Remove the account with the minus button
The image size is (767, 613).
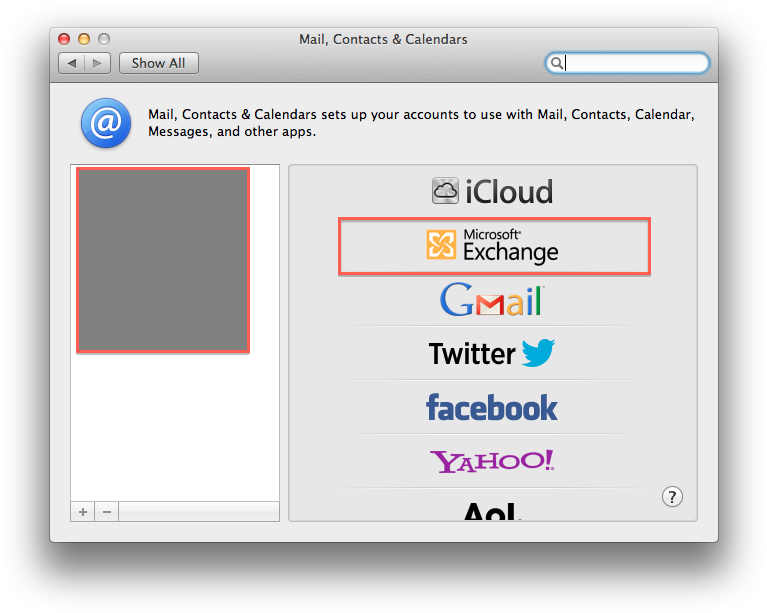[x=106, y=511]
